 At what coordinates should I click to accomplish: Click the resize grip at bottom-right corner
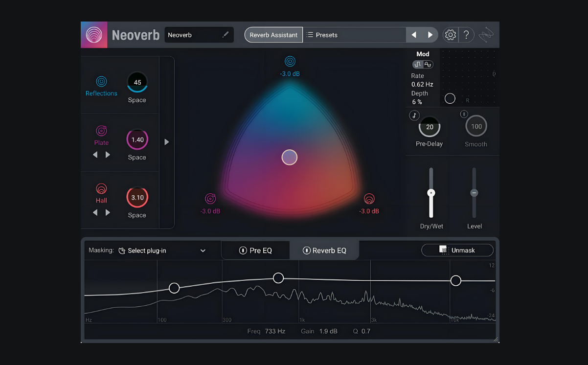tap(496, 339)
